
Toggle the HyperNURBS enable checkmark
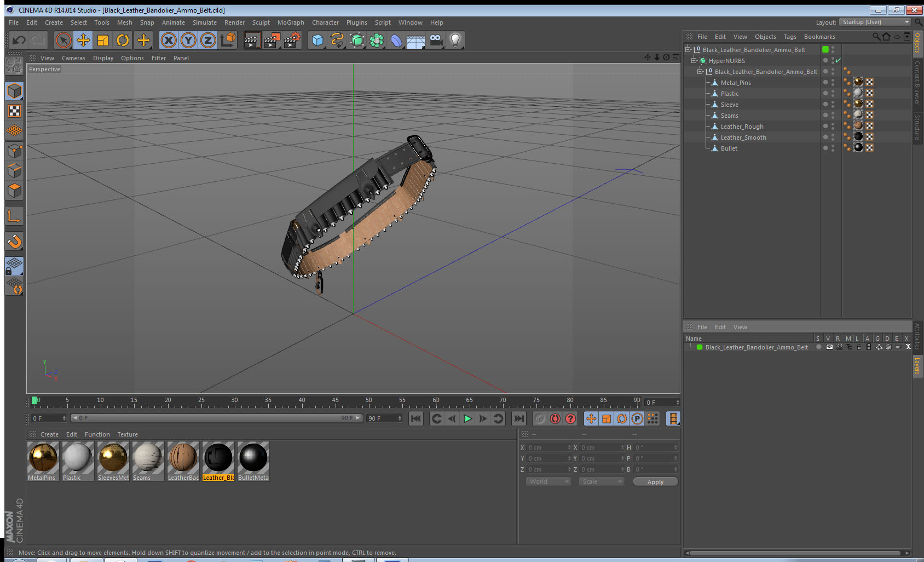coord(838,61)
